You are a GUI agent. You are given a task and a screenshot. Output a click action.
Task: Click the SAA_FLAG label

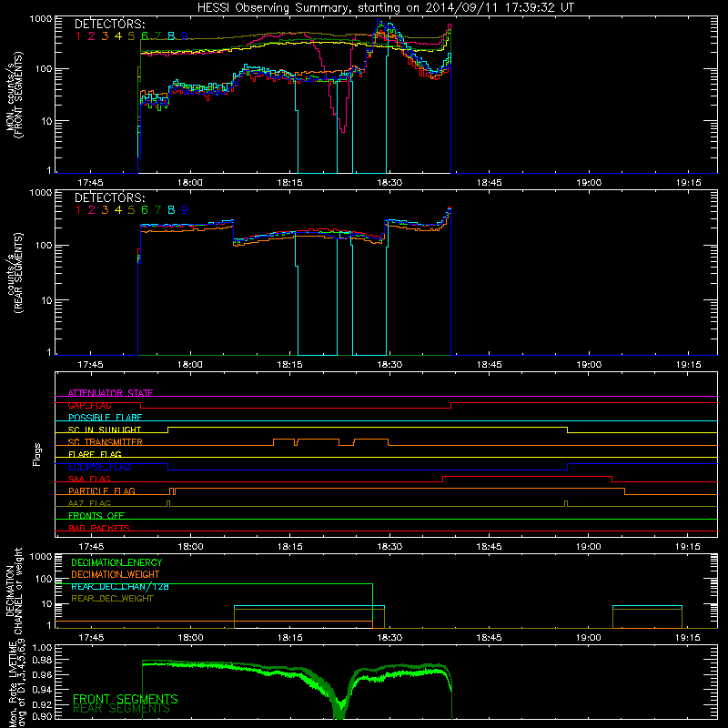[x=89, y=480]
